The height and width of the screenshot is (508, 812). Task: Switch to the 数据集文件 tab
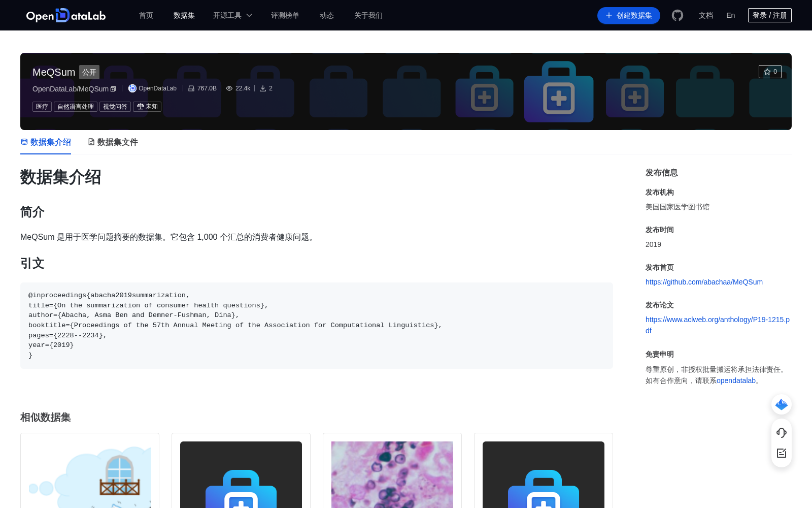click(113, 142)
